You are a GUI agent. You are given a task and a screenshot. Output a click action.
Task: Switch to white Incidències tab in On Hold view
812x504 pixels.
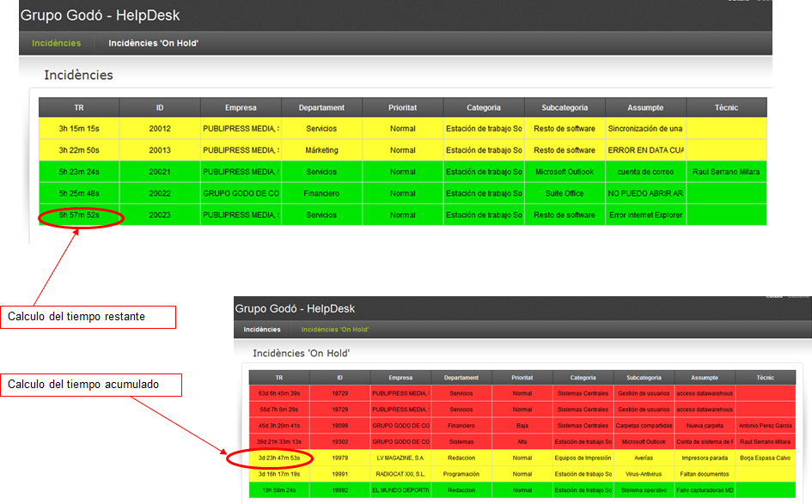(x=261, y=329)
